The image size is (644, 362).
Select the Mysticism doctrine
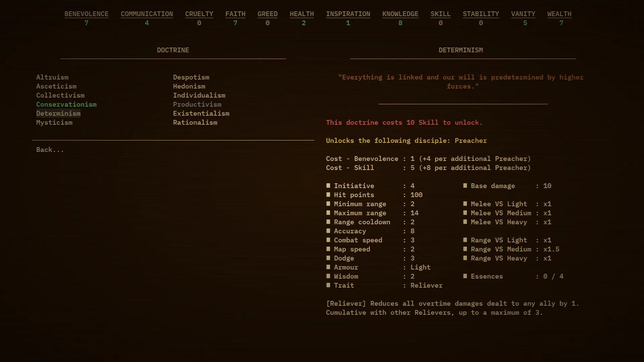(x=54, y=123)
